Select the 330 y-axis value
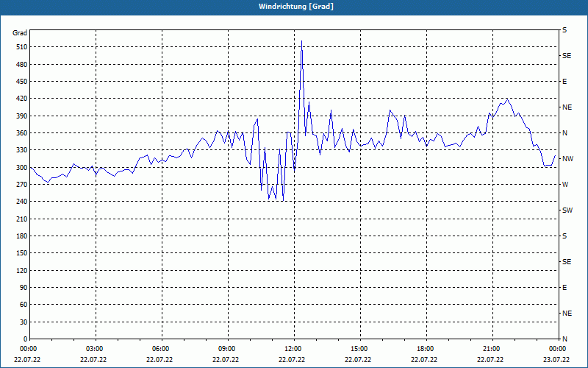The width and height of the screenshot is (588, 368). pyautogui.click(x=23, y=150)
